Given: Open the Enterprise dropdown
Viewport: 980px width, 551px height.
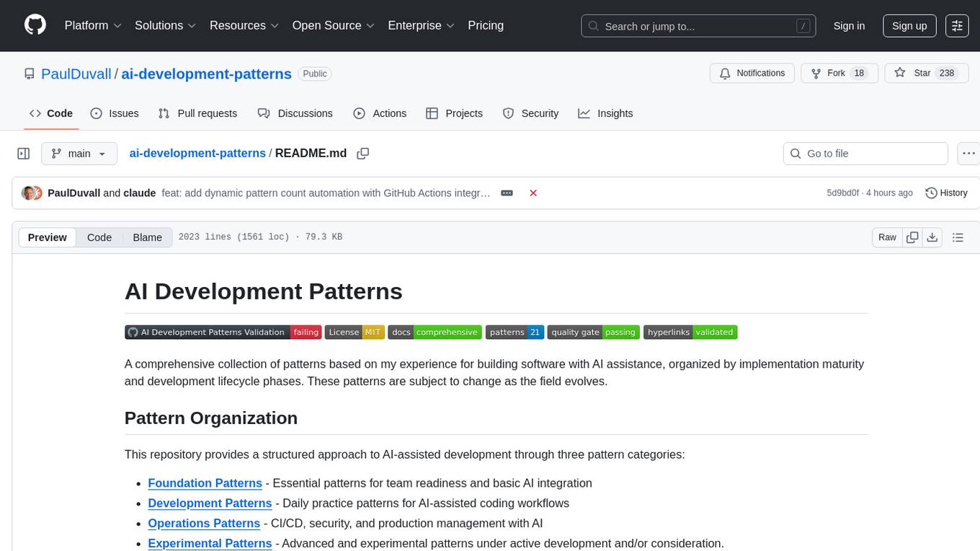Looking at the screenshot, I should coord(421,25).
